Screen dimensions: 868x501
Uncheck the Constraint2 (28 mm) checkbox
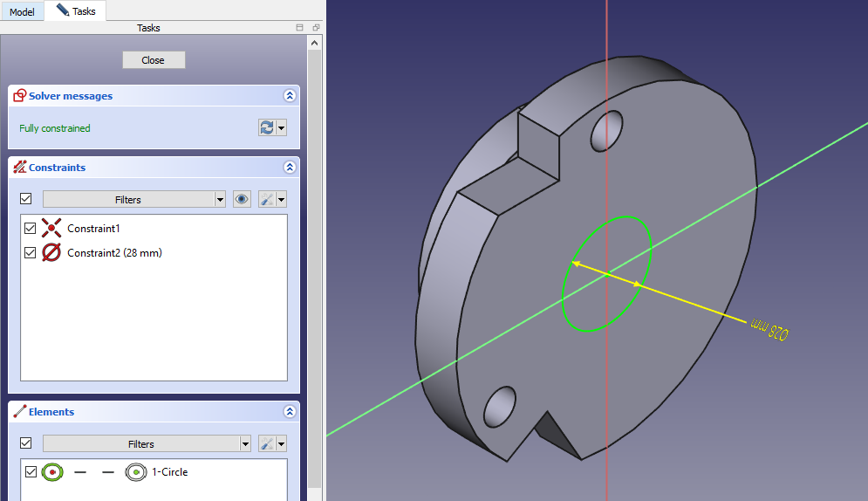point(31,253)
